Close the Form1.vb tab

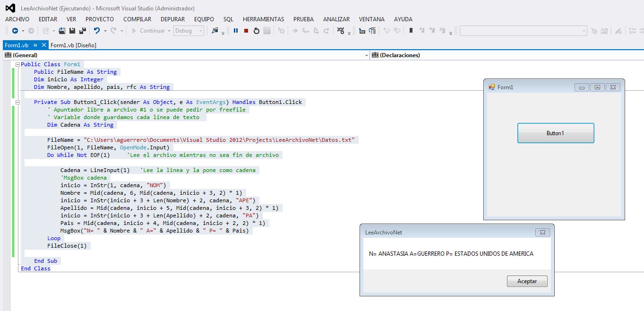(44, 45)
